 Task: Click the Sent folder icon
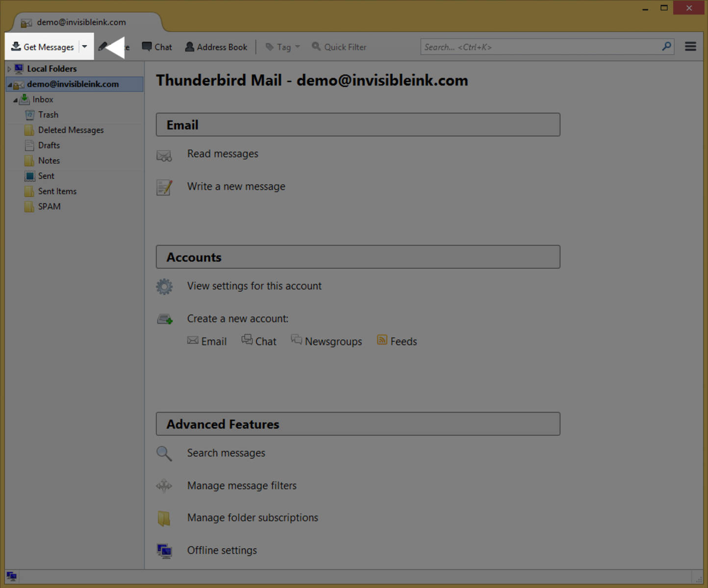[30, 176]
